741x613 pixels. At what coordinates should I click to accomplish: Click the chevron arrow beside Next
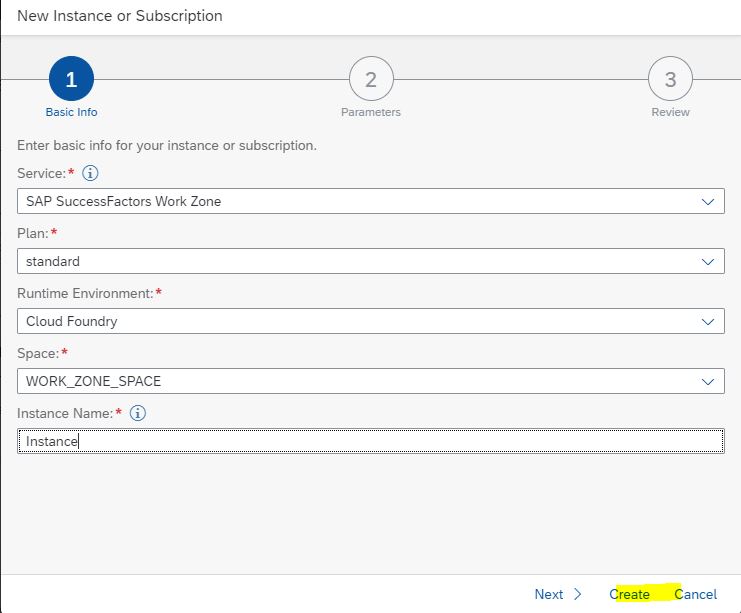coord(577,594)
